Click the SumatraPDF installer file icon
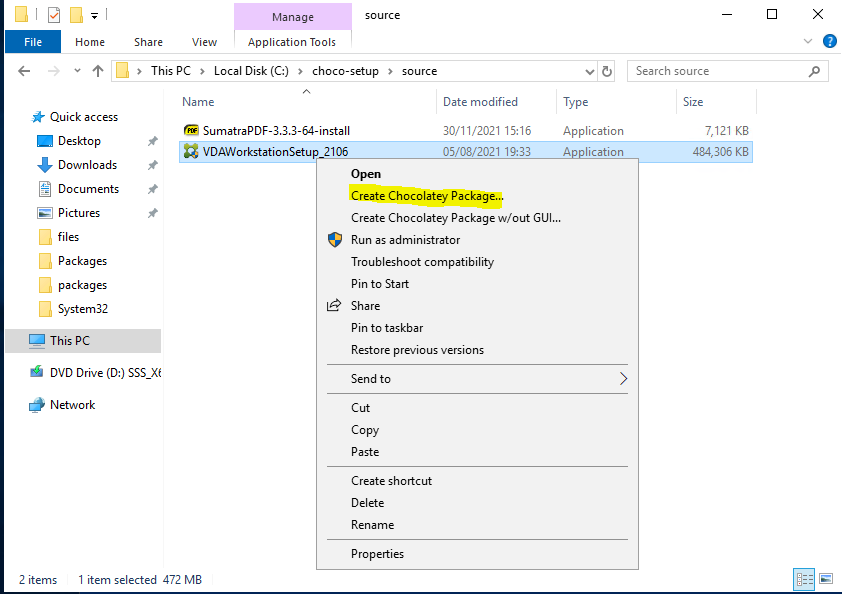The height and width of the screenshot is (594, 842). 191,131
